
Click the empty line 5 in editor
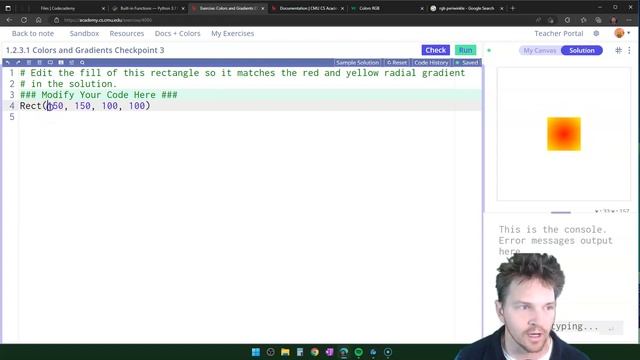[250, 117]
